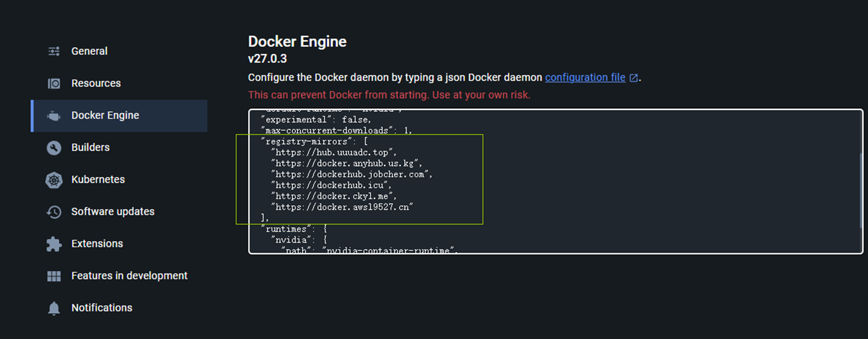Open the Builders settings page
Viewport: 868px width, 339px height.
tap(119, 148)
